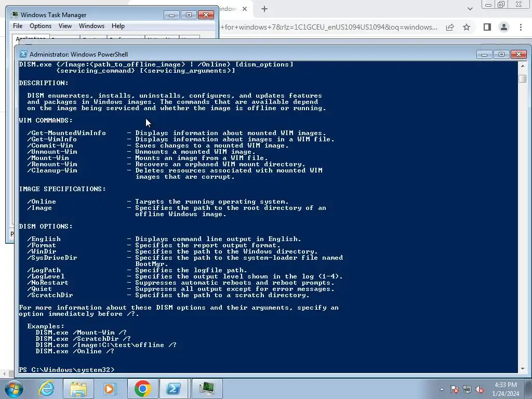Open the View menu in Task Manager
The image size is (532, 399).
65,26
